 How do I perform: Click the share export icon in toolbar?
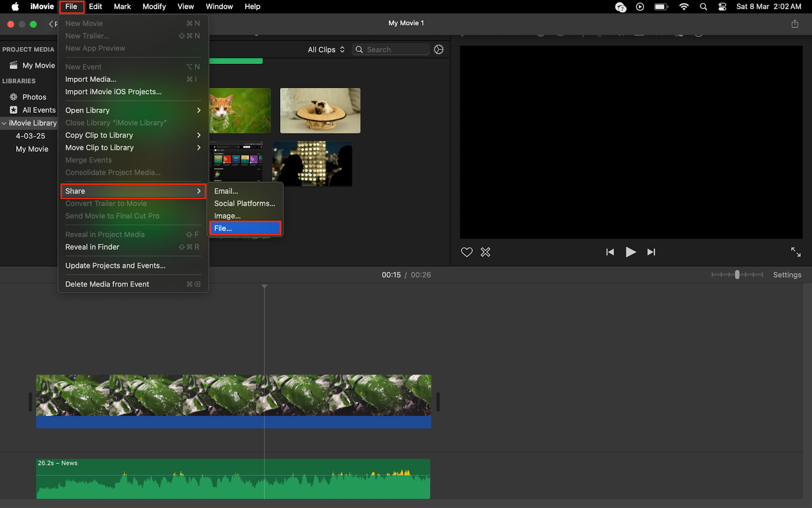(795, 24)
